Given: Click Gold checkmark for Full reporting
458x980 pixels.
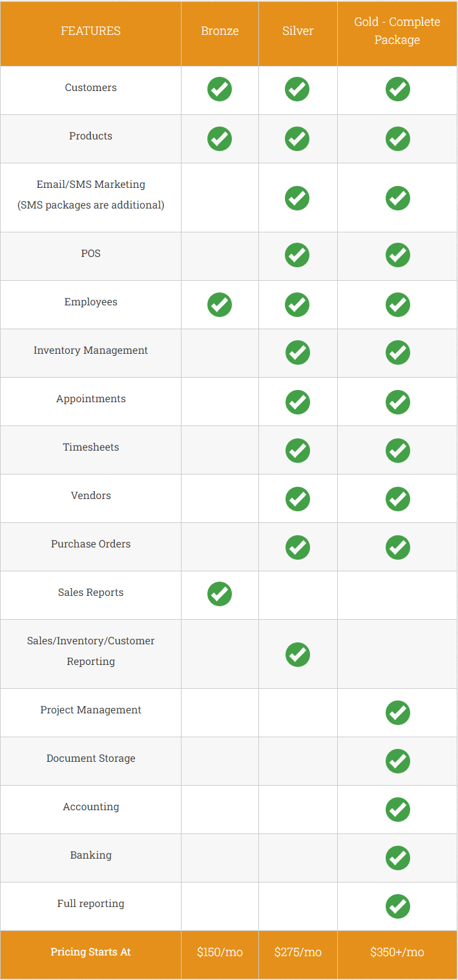Looking at the screenshot, I should tap(397, 906).
